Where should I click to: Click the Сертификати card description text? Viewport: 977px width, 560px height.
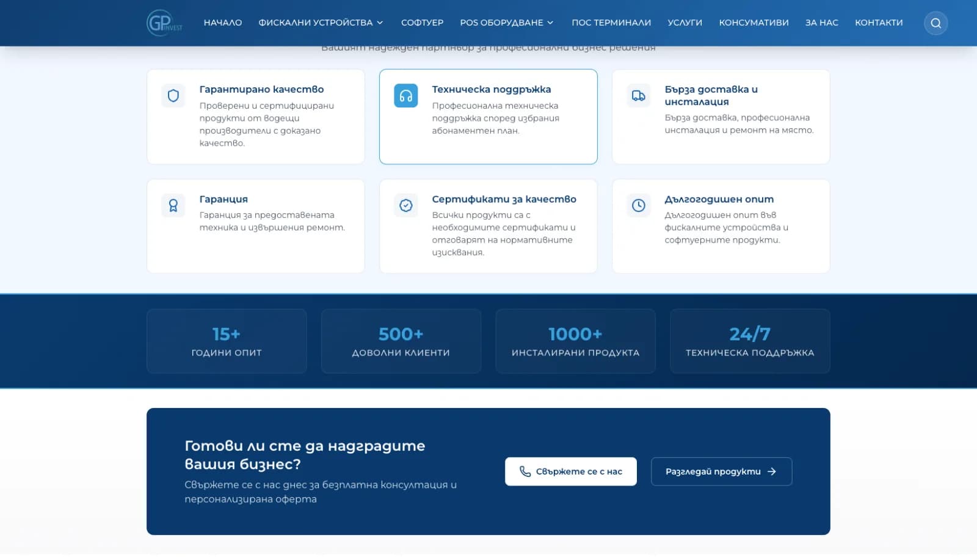[504, 234]
